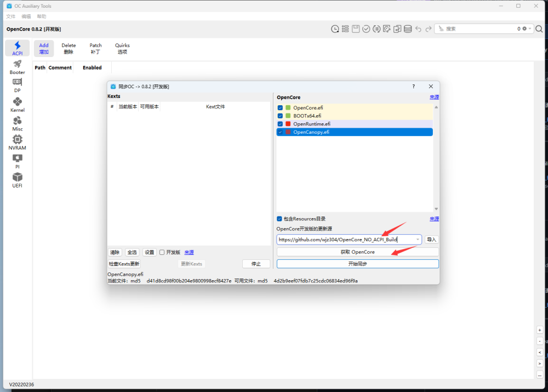The height and width of the screenshot is (392, 548).
Task: Click the 检查Kexts更新 button
Action: (x=124, y=264)
